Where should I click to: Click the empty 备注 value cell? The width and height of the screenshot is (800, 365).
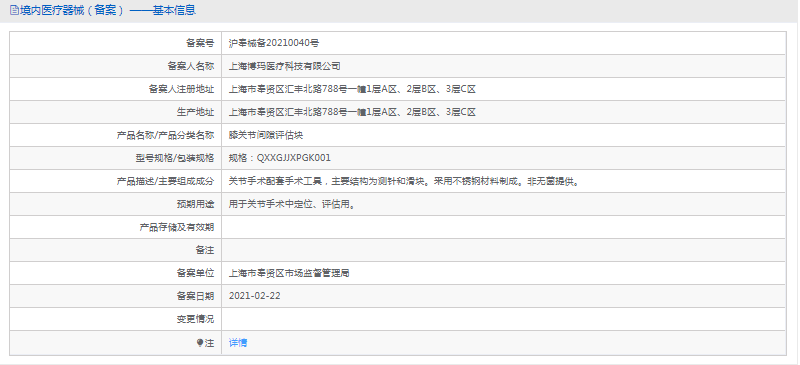pos(504,250)
